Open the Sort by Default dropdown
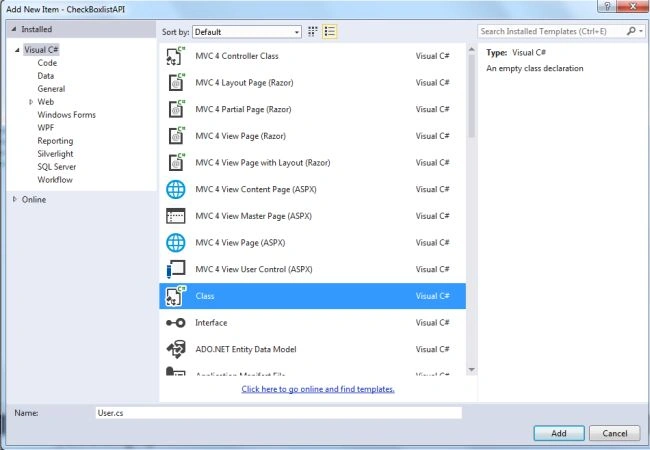This screenshot has width=650, height=450. click(247, 32)
